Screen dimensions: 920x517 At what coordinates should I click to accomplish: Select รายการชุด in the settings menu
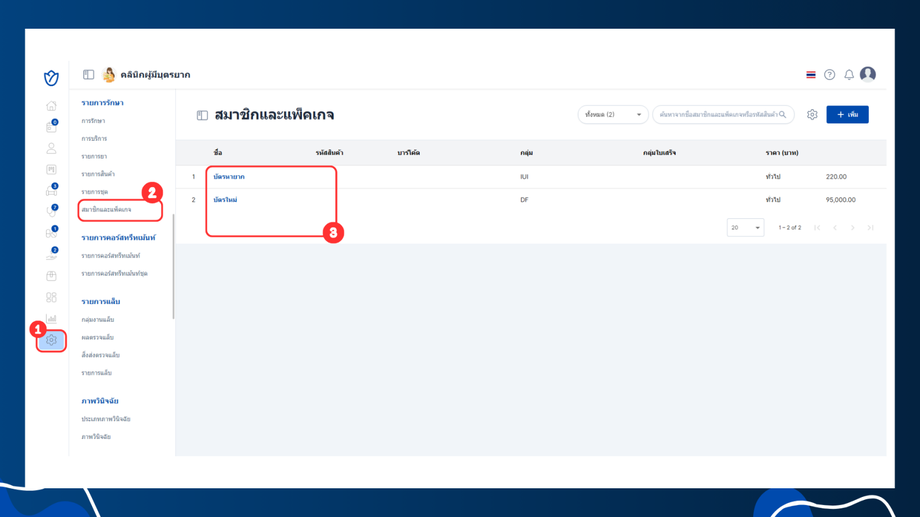point(94,192)
